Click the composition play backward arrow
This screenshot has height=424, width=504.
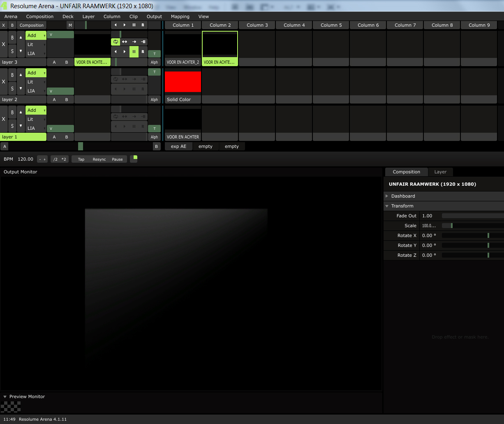click(x=116, y=25)
